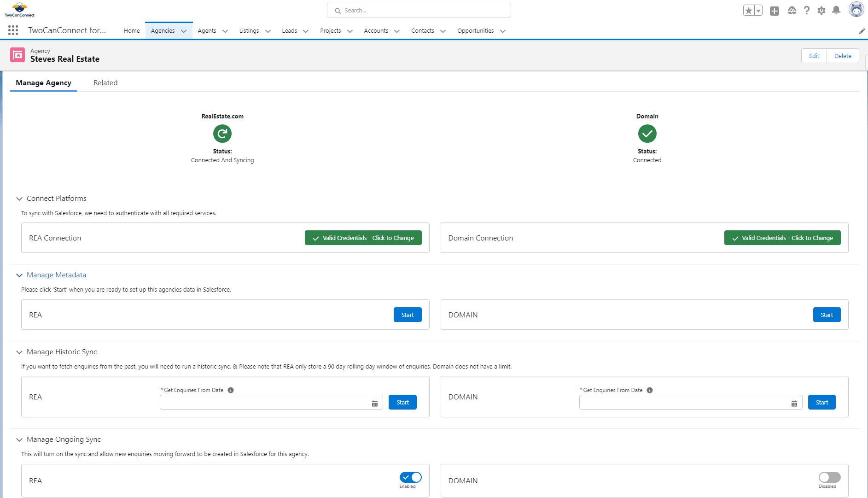Switch to the Related tab
The height and width of the screenshot is (498, 868).
pyautogui.click(x=105, y=82)
